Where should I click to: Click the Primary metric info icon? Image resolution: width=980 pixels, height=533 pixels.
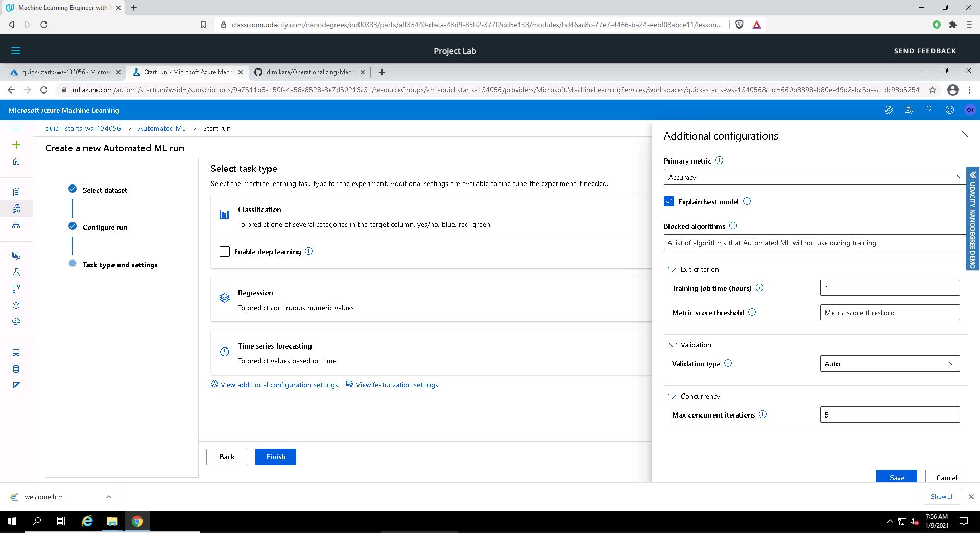[719, 160]
